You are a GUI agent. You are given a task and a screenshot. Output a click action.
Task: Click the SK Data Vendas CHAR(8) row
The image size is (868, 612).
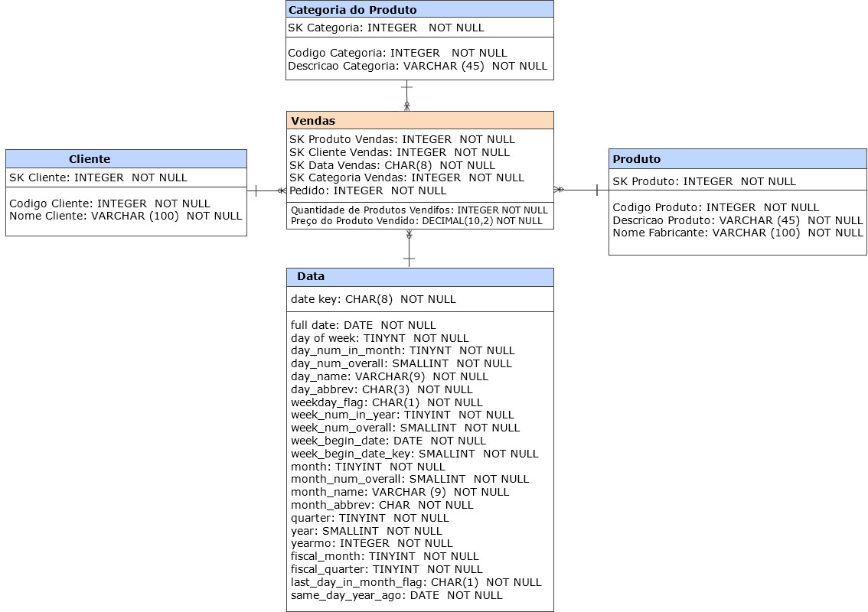click(x=392, y=165)
